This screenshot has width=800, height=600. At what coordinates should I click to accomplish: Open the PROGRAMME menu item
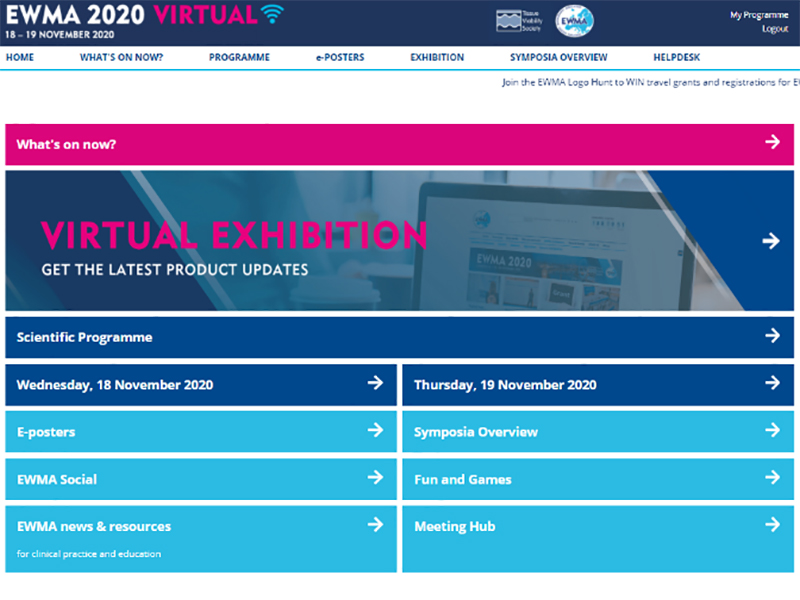tap(239, 58)
